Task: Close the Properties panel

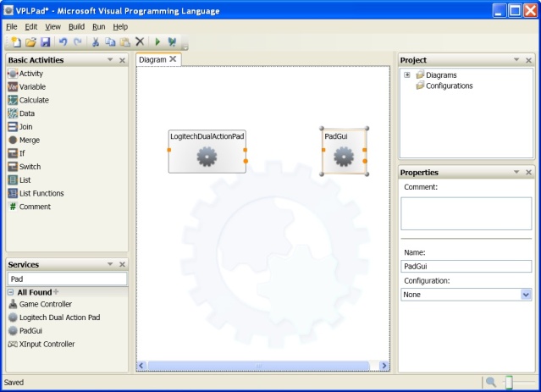Action: (x=528, y=172)
